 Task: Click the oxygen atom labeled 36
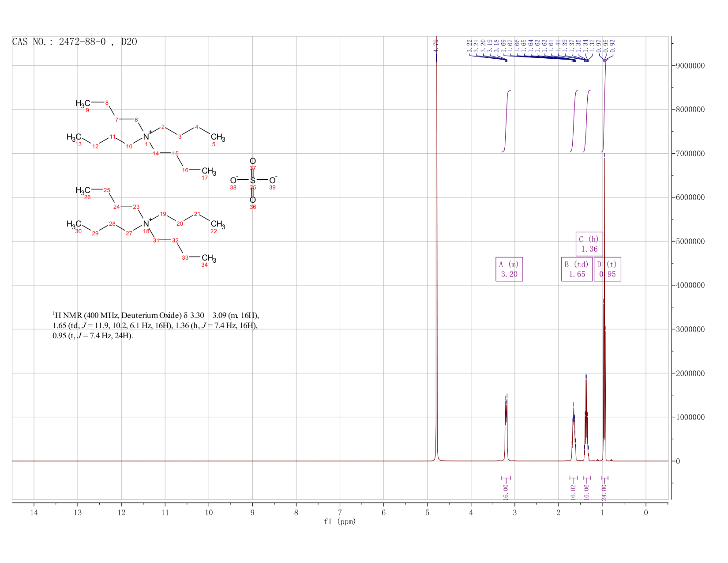click(x=253, y=200)
